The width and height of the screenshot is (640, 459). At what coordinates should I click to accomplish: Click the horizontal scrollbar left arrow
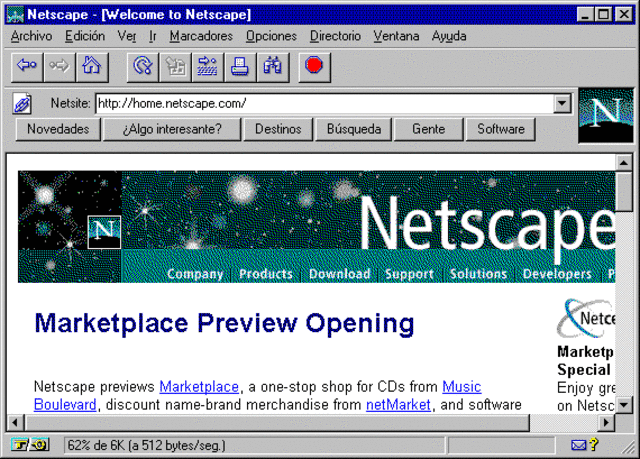point(15,422)
